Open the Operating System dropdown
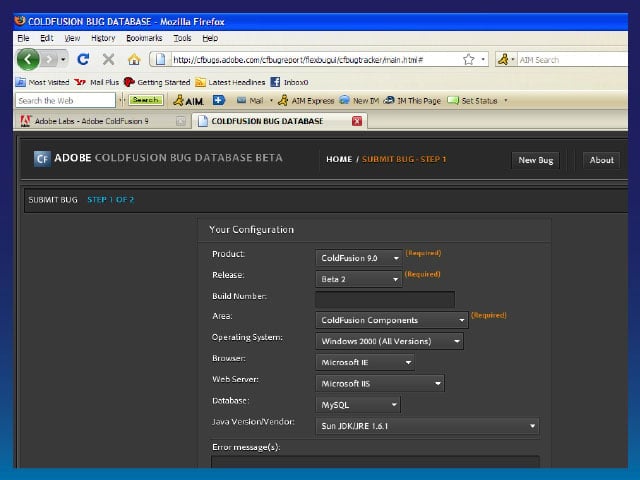Image resolution: width=640 pixels, height=480 pixels. pos(389,341)
